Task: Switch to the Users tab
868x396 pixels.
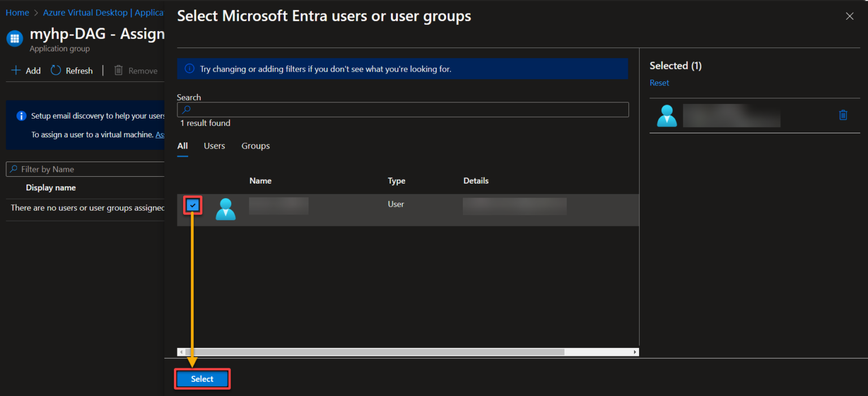Action: click(214, 146)
